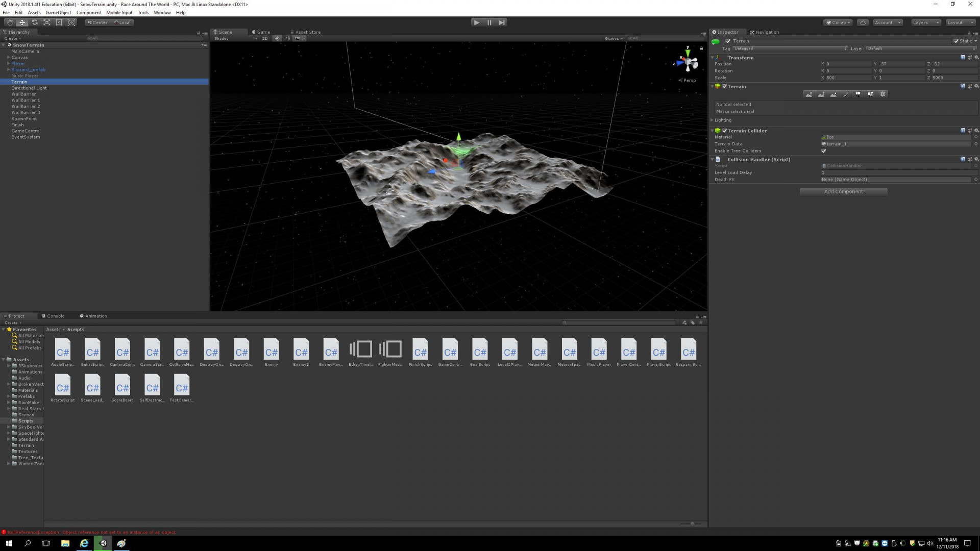Select the Scale tool in the toolbar
Viewport: 980px width, 551px height.
coord(47,22)
